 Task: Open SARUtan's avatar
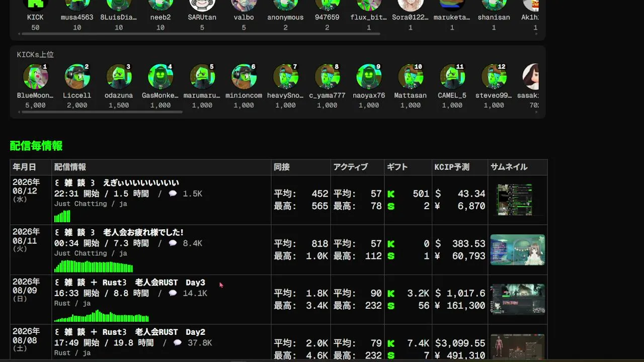click(x=202, y=5)
